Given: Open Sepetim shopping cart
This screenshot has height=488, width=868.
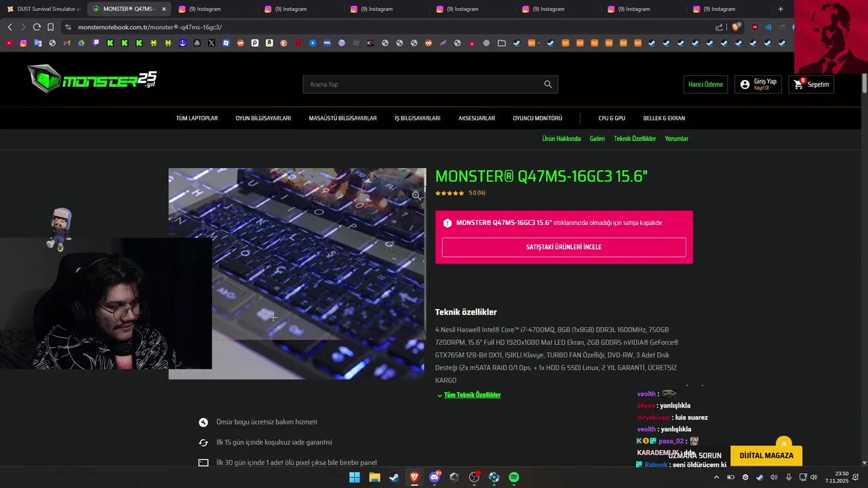Looking at the screenshot, I should 811,84.
